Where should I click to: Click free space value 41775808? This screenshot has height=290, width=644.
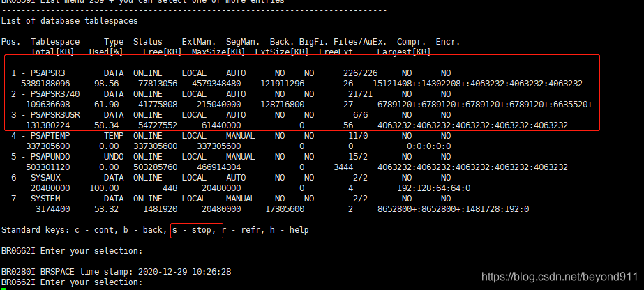(x=158, y=105)
